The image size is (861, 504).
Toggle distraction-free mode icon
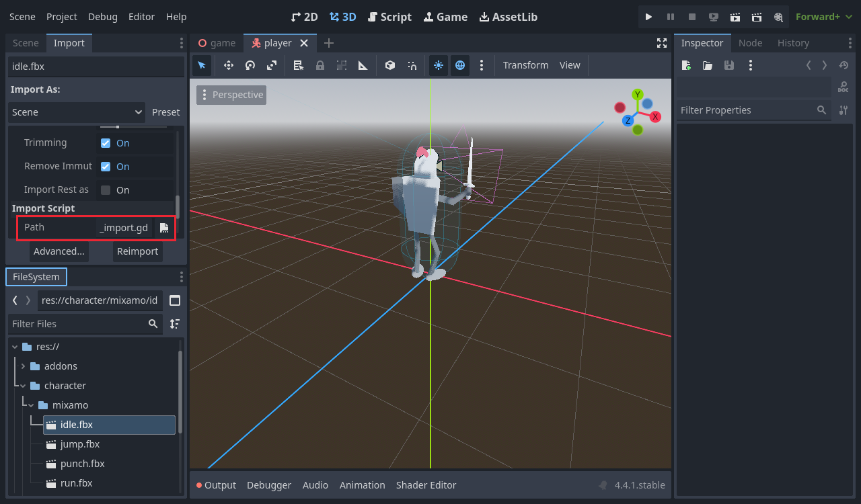tap(662, 43)
